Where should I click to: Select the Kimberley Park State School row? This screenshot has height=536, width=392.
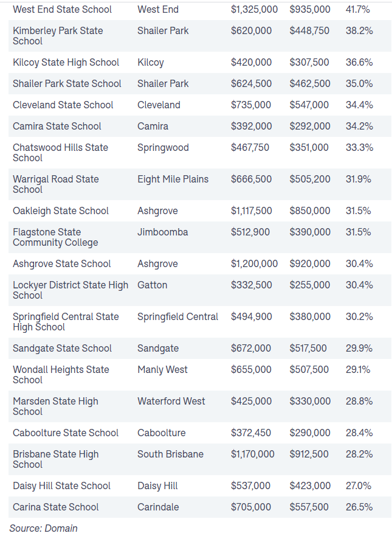click(200, 36)
